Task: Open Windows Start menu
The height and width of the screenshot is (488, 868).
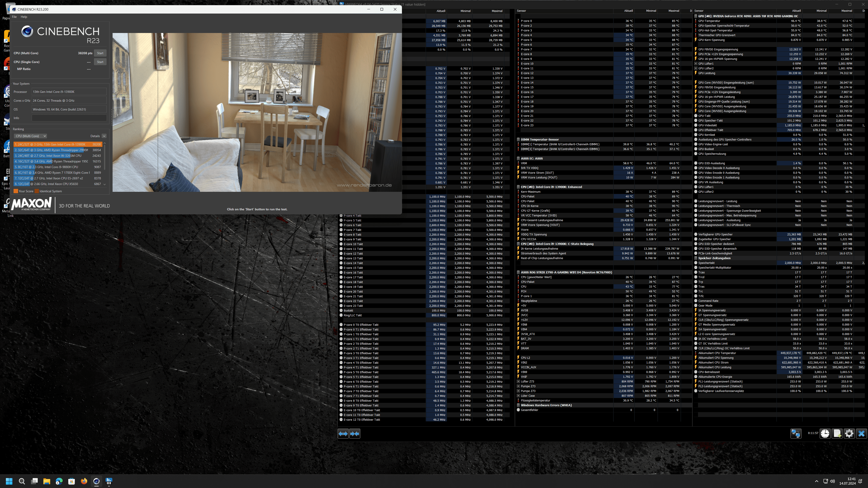Action: coord(9,481)
